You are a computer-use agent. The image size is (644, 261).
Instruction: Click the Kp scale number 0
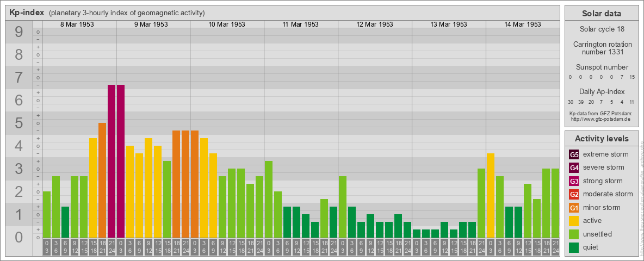pyautogui.click(x=19, y=237)
